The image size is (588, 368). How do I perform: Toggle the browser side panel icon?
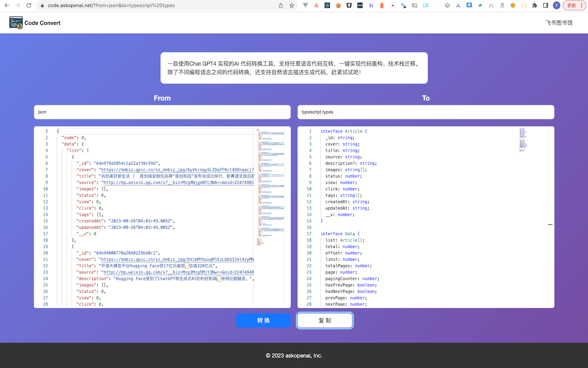pos(546,6)
